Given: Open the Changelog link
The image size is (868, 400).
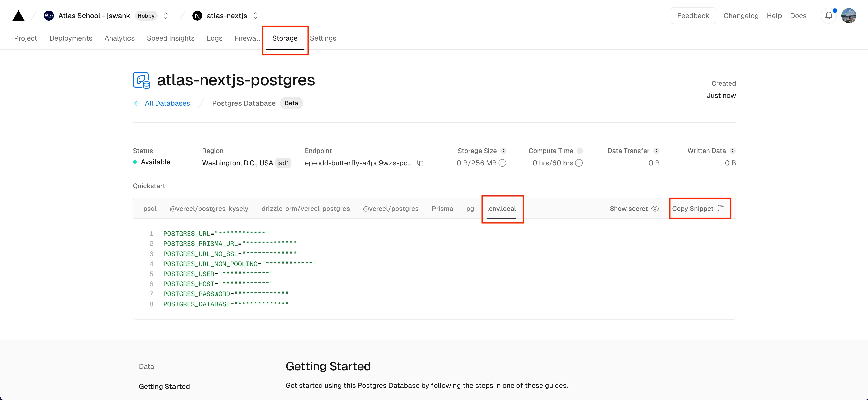Looking at the screenshot, I should [x=741, y=16].
